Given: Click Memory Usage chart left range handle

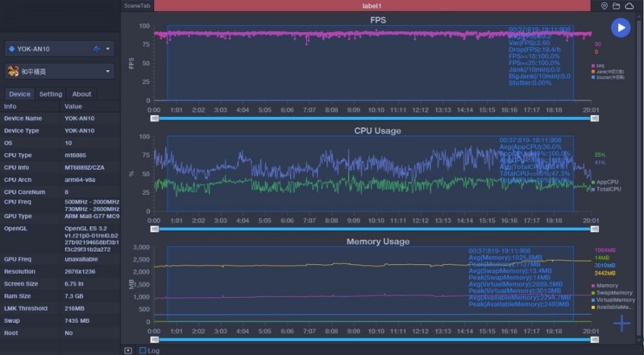Looking at the screenshot, I should pos(155,340).
